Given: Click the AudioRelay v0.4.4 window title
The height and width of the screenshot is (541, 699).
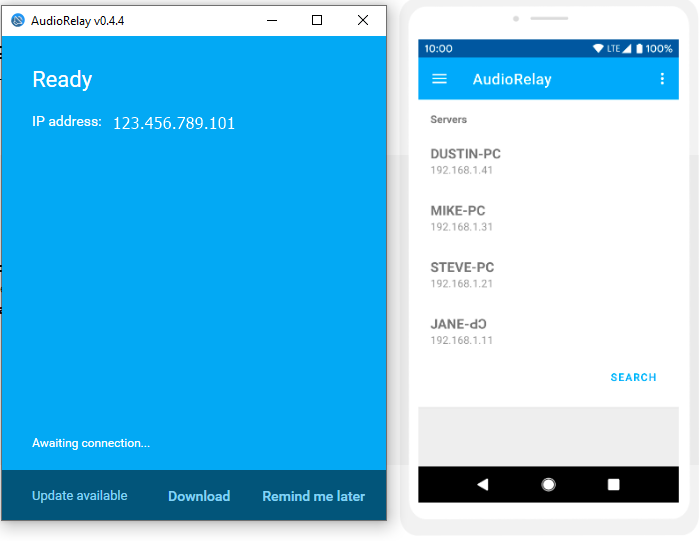Looking at the screenshot, I should pos(77,21).
